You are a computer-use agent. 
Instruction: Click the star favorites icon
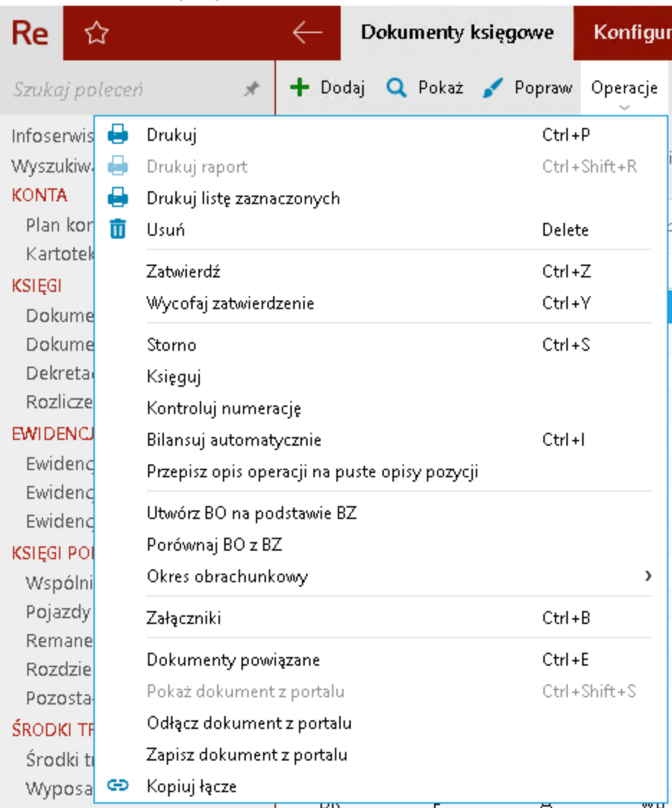point(96,34)
